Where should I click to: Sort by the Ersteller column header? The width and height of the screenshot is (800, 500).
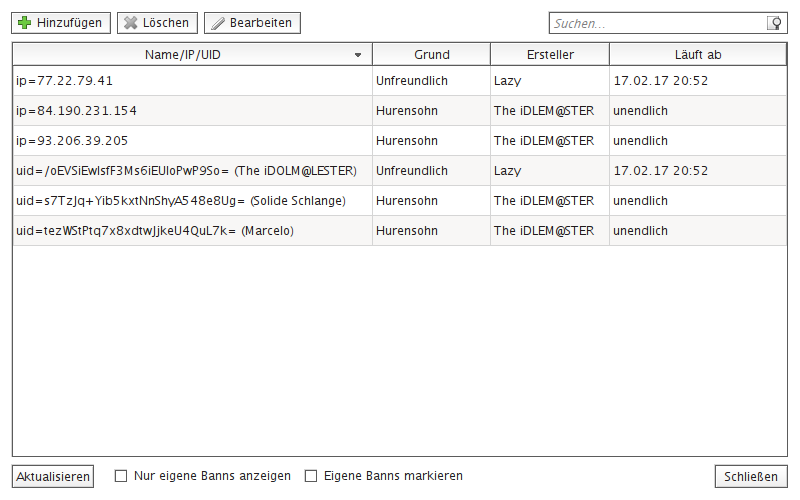click(550, 55)
